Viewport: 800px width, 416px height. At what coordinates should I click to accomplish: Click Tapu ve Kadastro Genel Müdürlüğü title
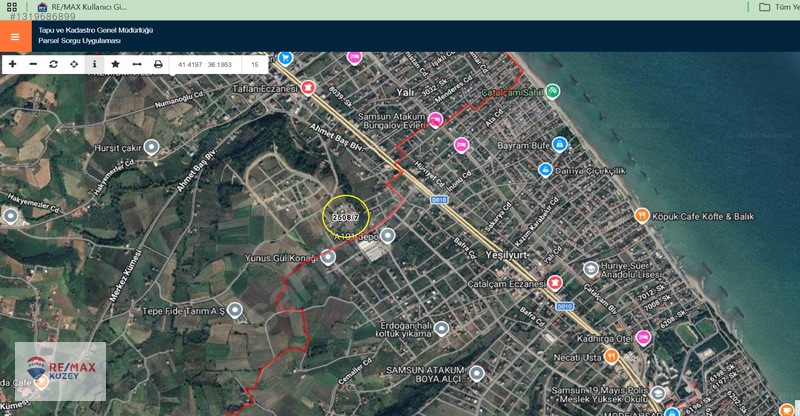tap(96, 30)
